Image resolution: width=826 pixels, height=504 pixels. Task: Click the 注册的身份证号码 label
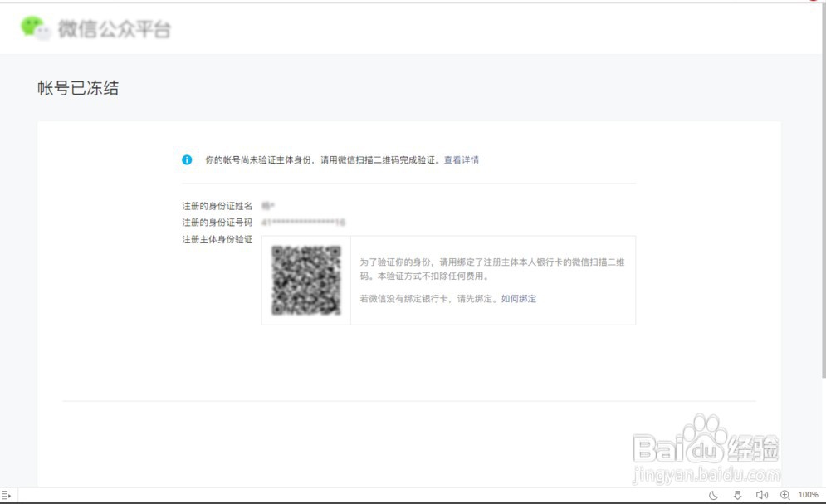(x=217, y=223)
